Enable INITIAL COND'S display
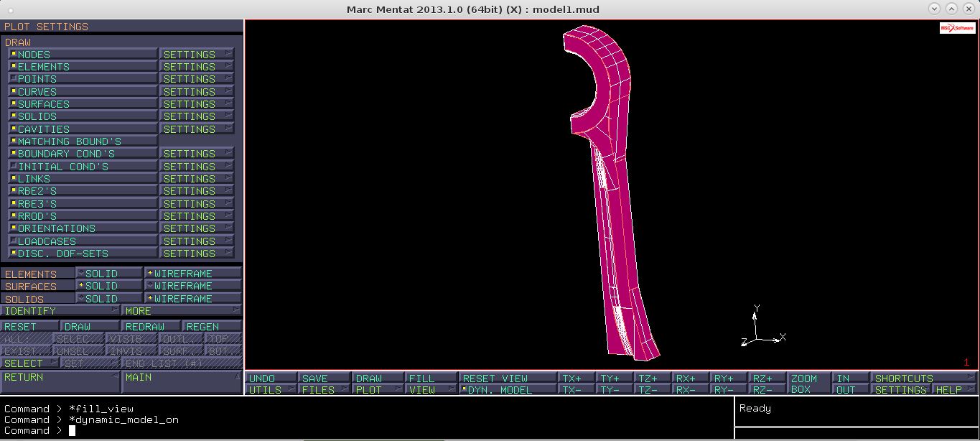The width and height of the screenshot is (980, 441). point(83,167)
